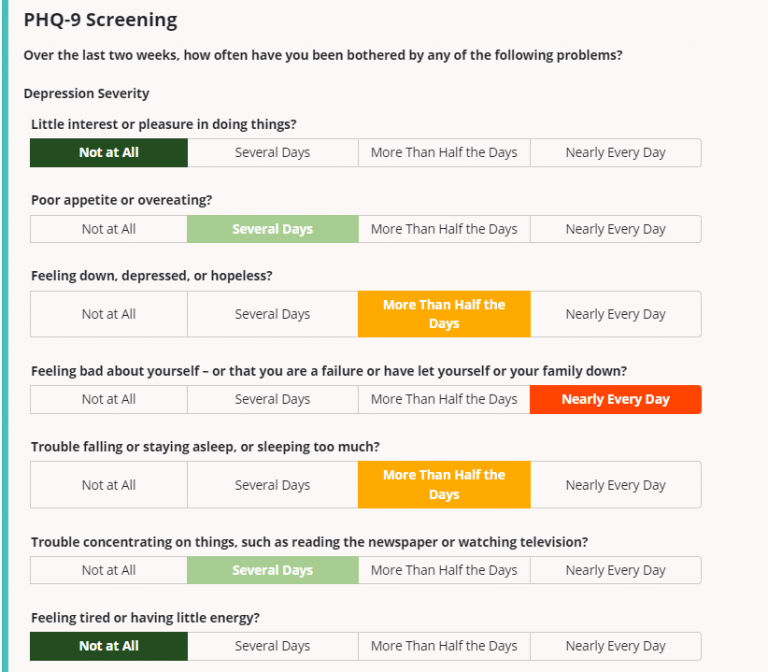The image size is (768, 672).
Task: Choose 'Nearly Every Day' for trouble concentrating
Action: 616,570
